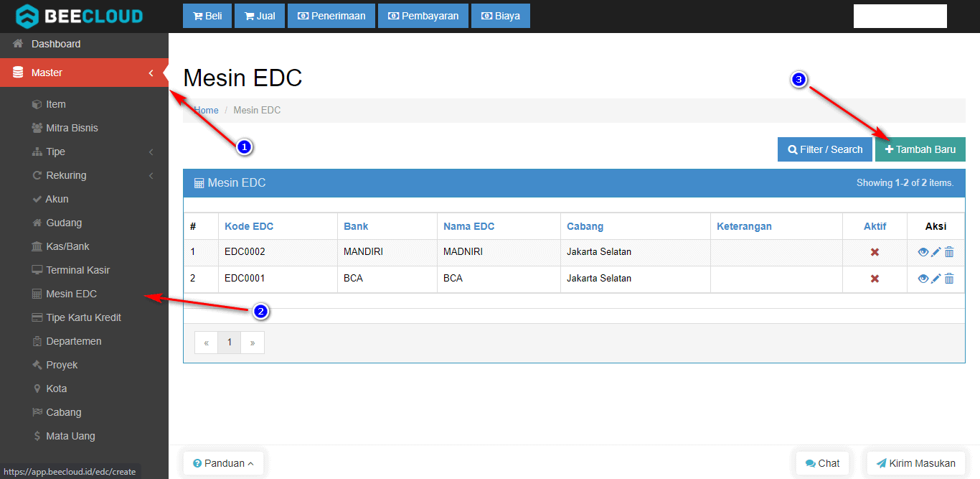
Task: Collapse the Master menu chevron
Action: pos(151,73)
